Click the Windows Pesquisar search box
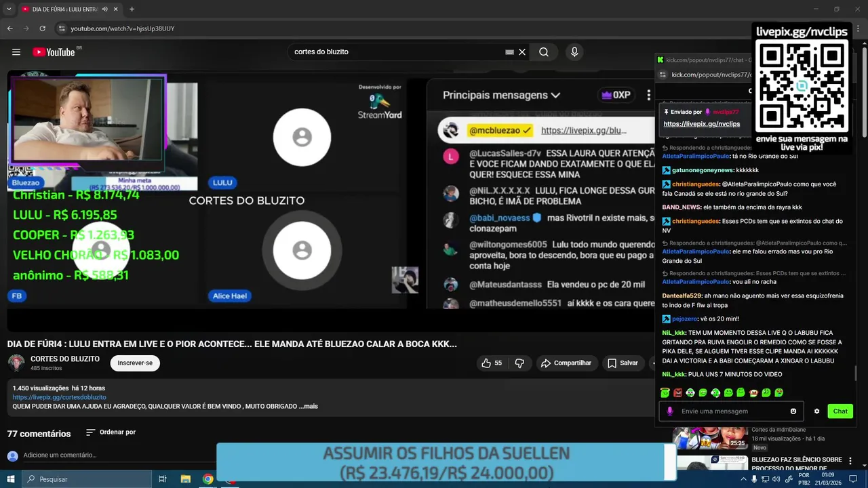This screenshot has width=868, height=488. [x=86, y=479]
